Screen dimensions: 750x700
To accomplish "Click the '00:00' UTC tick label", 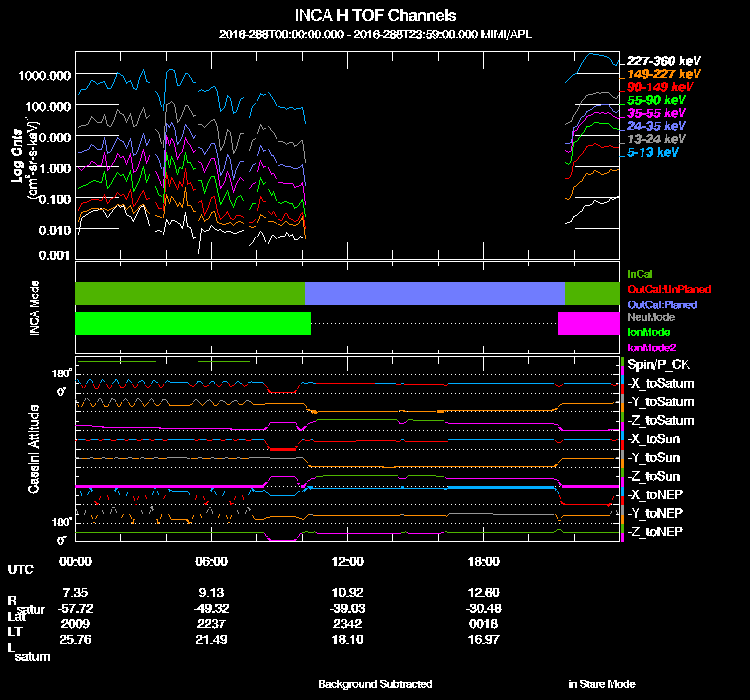I will pyautogui.click(x=75, y=561).
